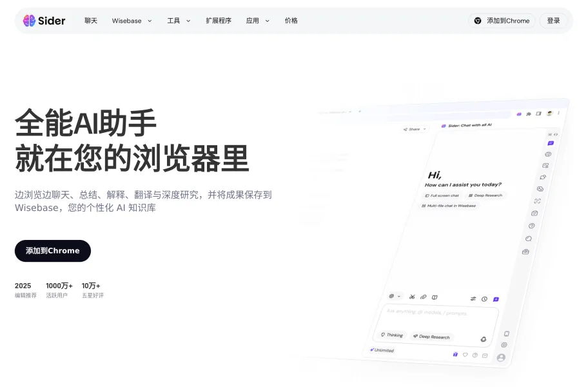This screenshot has height=387, width=588.
Task: Expand the 工具 dropdown menu
Action: 179,21
